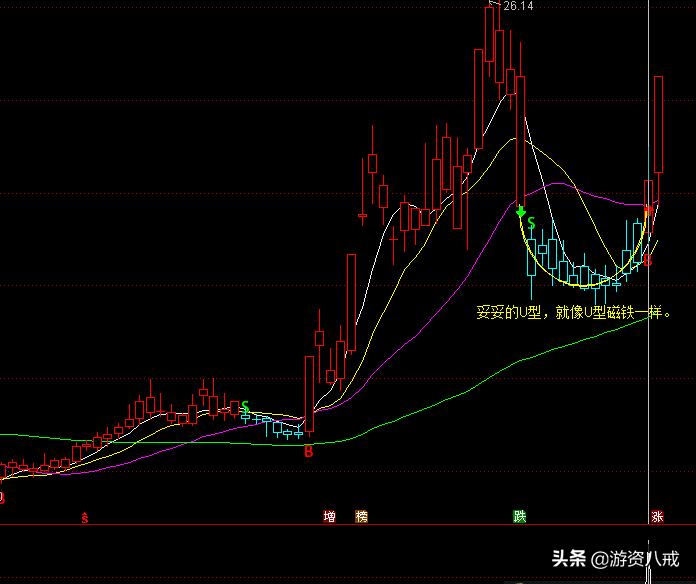
Task: Select the big red breakout candle above B
Action: [309, 394]
